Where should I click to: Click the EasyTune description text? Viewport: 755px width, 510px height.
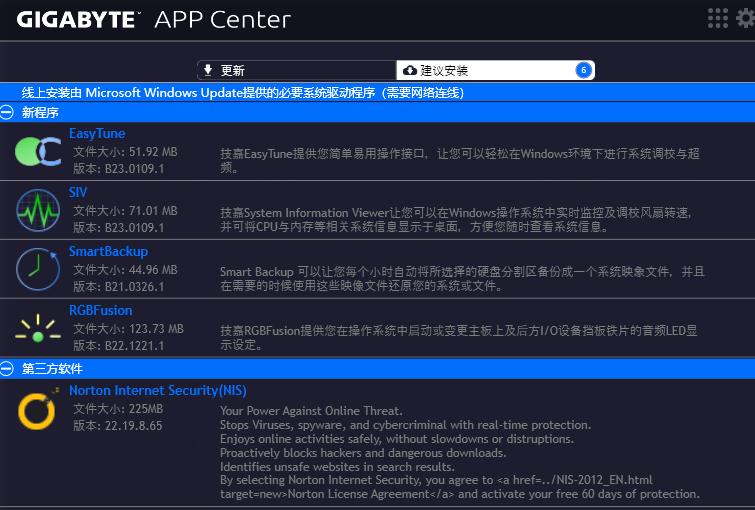click(x=460, y=160)
